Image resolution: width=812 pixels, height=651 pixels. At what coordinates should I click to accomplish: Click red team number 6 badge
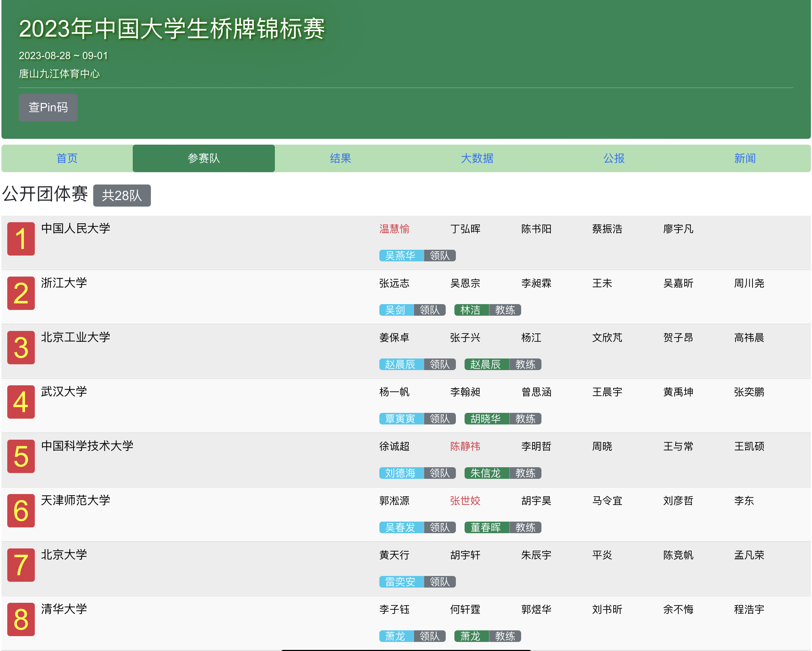21,511
